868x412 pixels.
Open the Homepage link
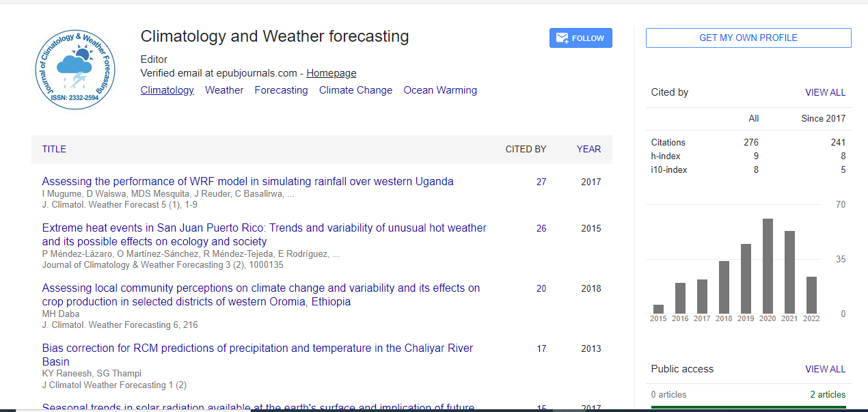[331, 73]
